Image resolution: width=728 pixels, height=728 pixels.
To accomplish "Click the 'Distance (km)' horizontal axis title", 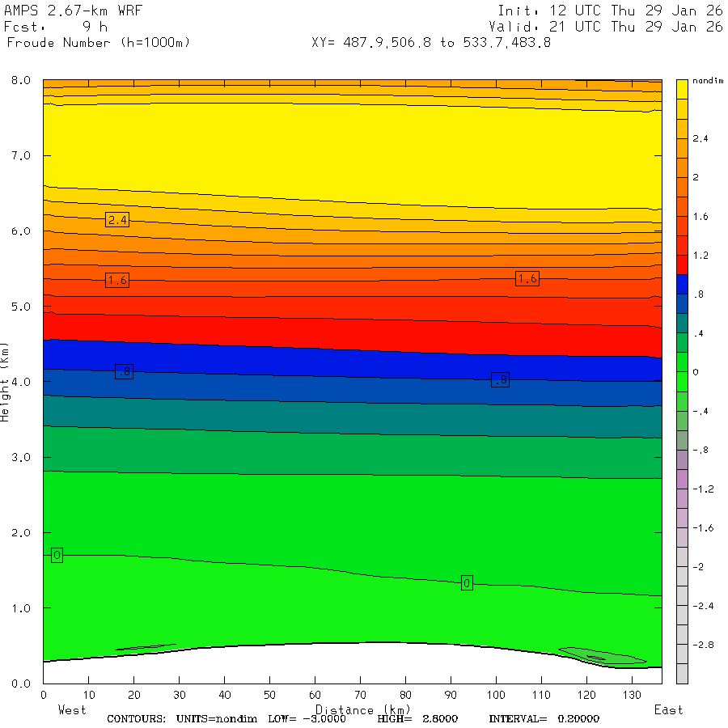I will click(x=363, y=709).
